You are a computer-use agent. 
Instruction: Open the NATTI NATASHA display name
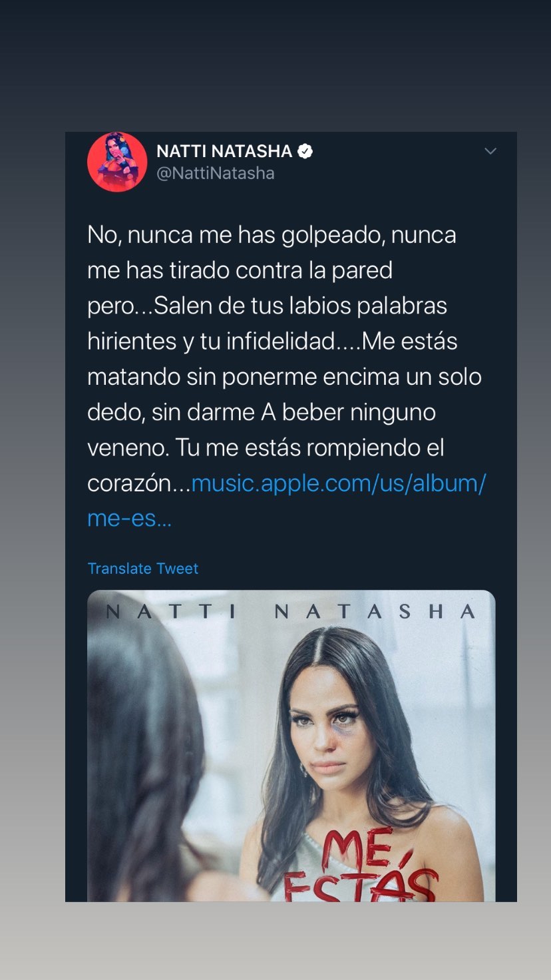tap(224, 151)
